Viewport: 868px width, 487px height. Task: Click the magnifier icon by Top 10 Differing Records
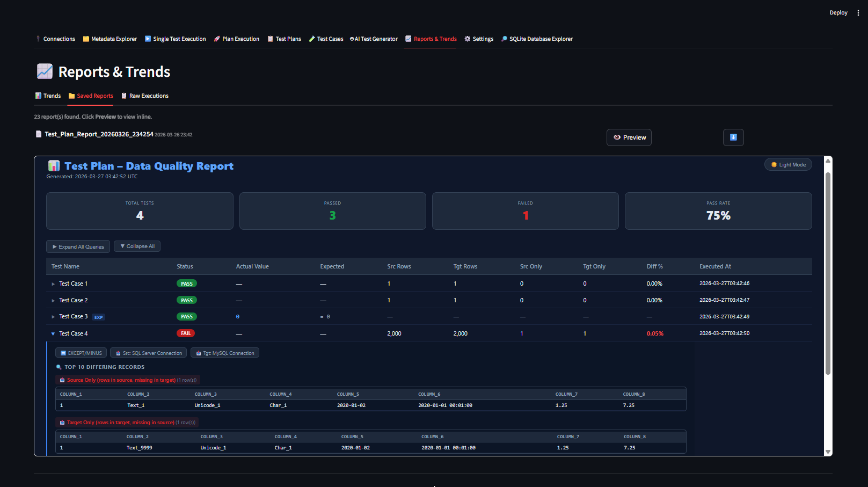click(x=59, y=367)
